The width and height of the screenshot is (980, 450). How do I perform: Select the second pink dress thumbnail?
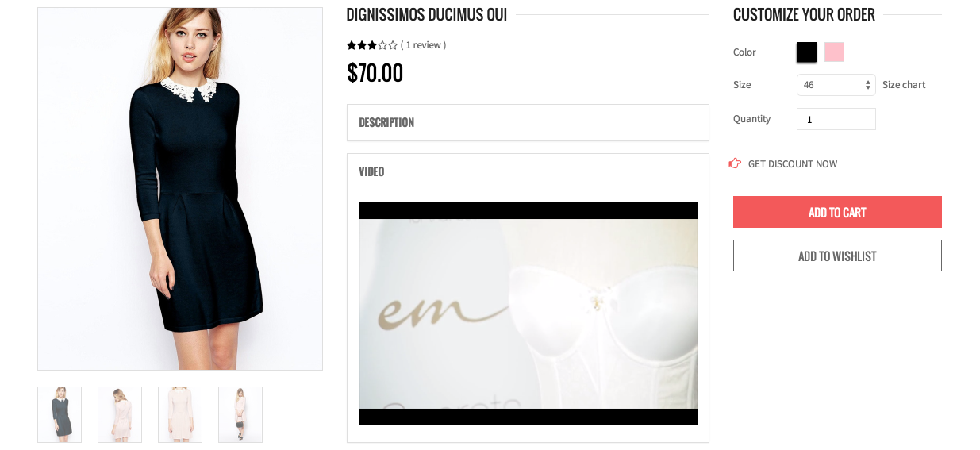(x=120, y=414)
